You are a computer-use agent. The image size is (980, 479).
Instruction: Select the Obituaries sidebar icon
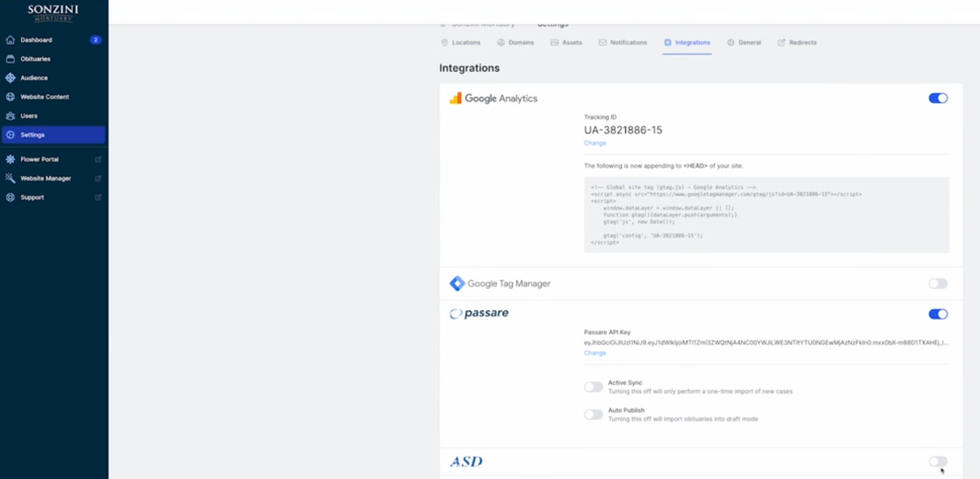[9, 59]
